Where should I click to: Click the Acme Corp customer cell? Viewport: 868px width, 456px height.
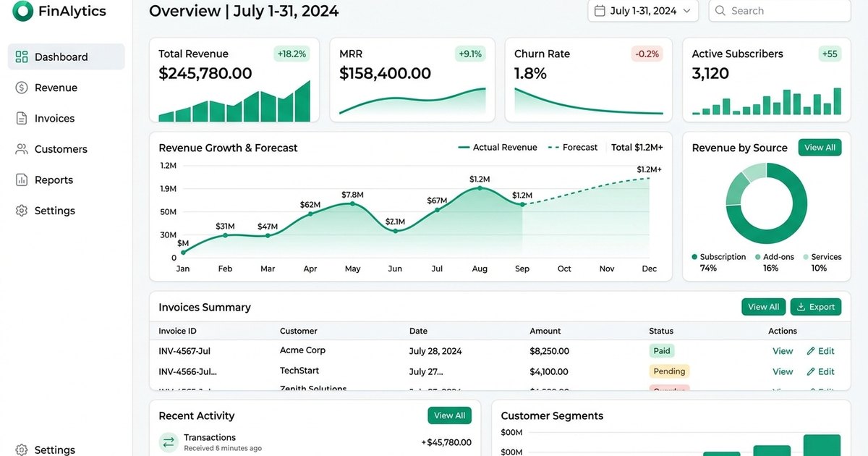tap(302, 350)
